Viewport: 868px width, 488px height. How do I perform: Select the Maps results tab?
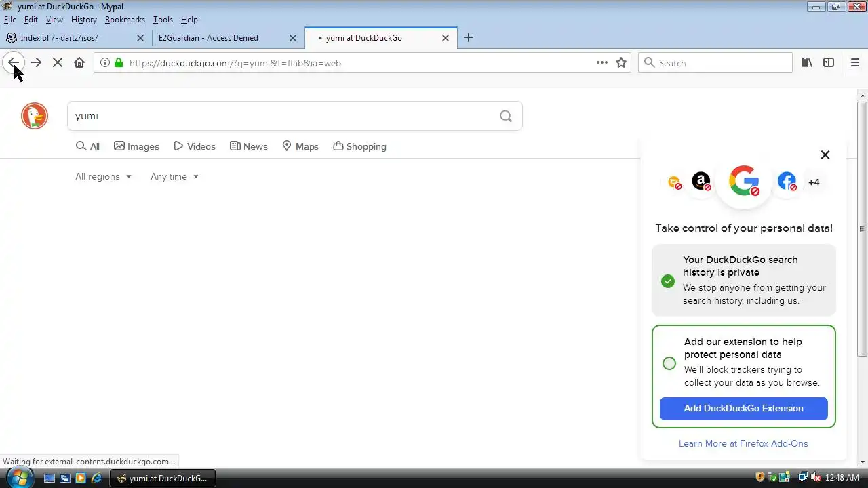[300, 146]
